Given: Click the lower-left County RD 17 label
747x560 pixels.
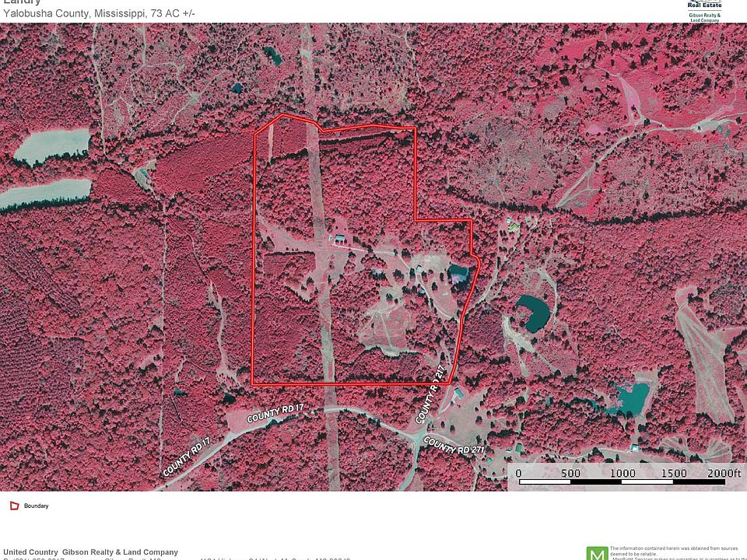Looking at the screenshot, I should (187, 458).
